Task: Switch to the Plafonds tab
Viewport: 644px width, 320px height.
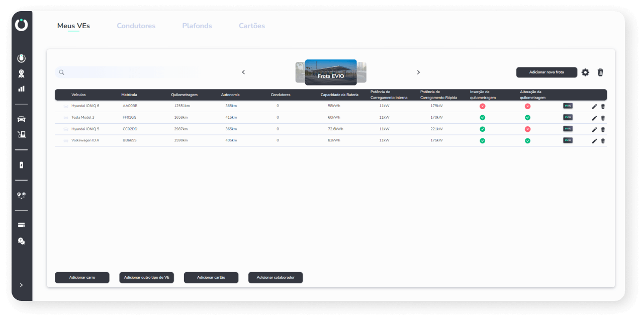Action: [x=197, y=26]
